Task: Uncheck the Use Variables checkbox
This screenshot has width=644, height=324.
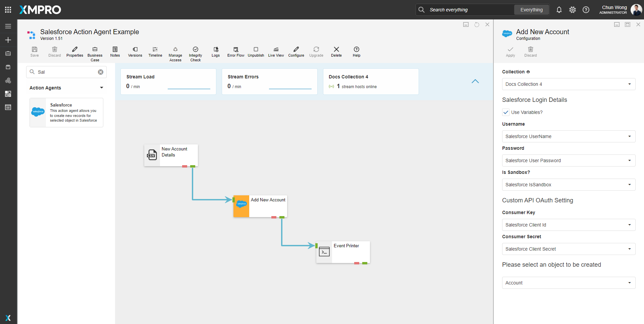Action: pos(506,112)
